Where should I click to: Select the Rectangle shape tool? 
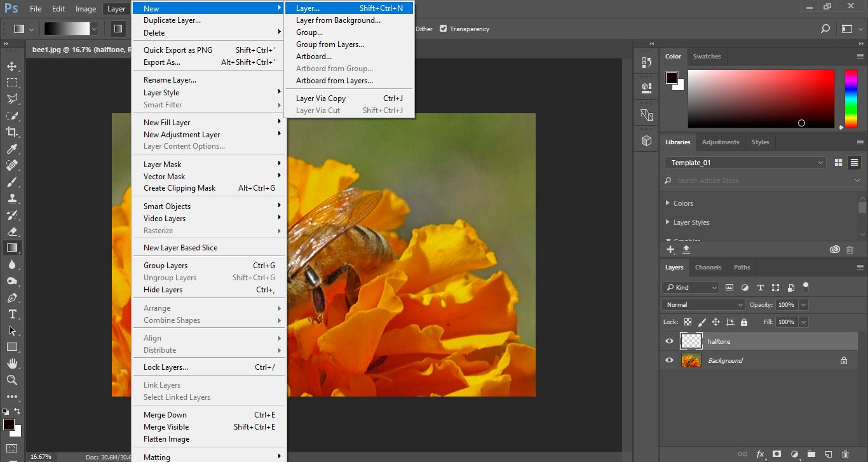point(12,347)
